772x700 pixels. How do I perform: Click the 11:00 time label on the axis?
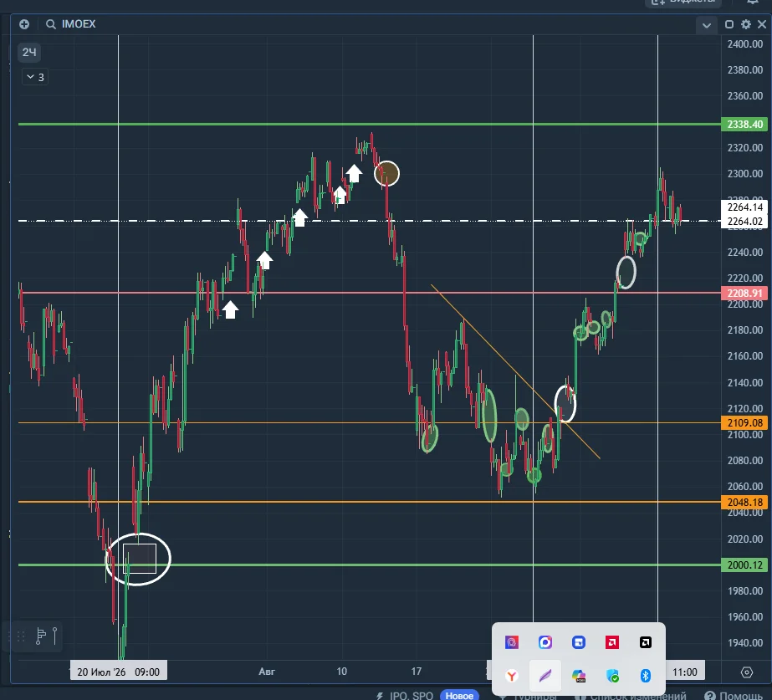[x=685, y=672]
